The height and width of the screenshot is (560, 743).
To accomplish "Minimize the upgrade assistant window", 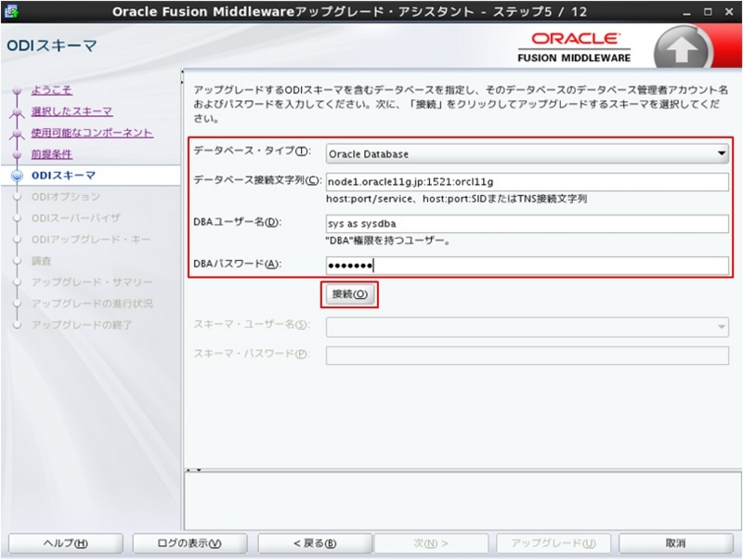I will [x=686, y=12].
